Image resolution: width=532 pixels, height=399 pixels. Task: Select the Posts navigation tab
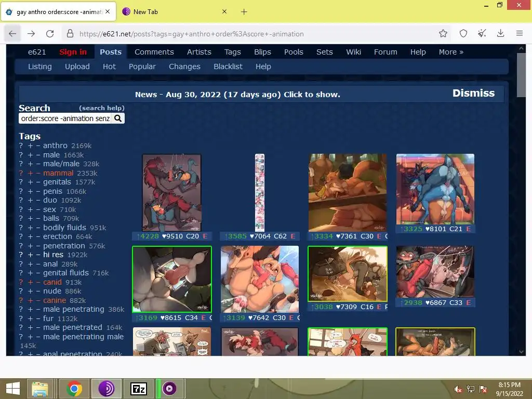click(111, 52)
